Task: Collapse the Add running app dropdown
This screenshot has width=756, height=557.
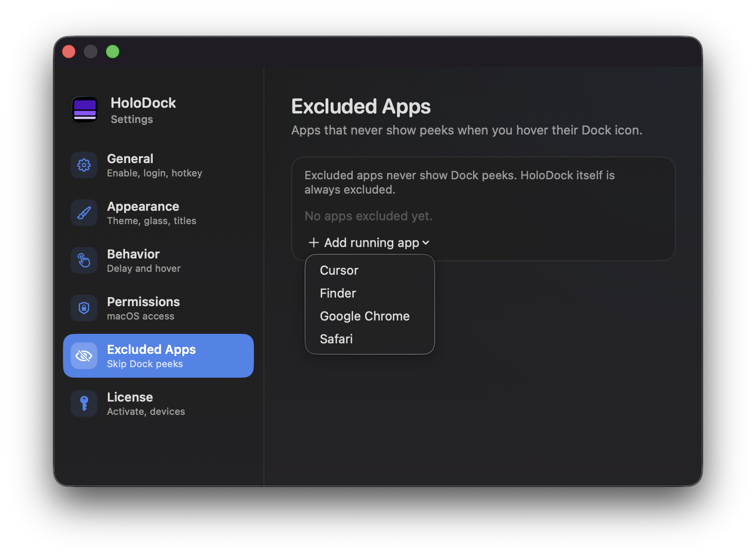Action: coord(369,243)
